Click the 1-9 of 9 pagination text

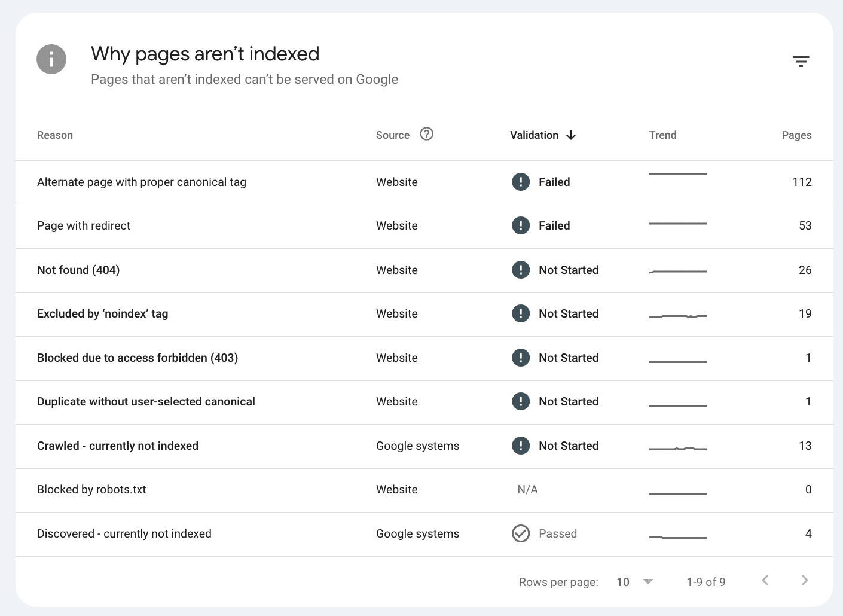706,582
